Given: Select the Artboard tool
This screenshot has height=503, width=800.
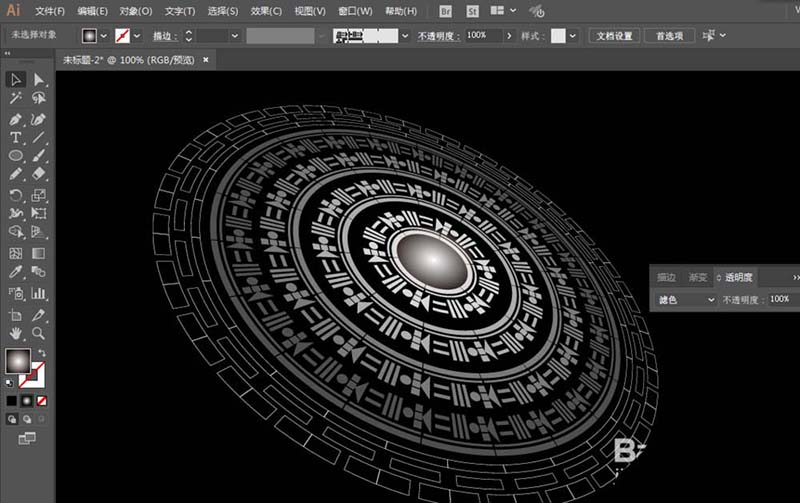Looking at the screenshot, I should click(x=16, y=315).
